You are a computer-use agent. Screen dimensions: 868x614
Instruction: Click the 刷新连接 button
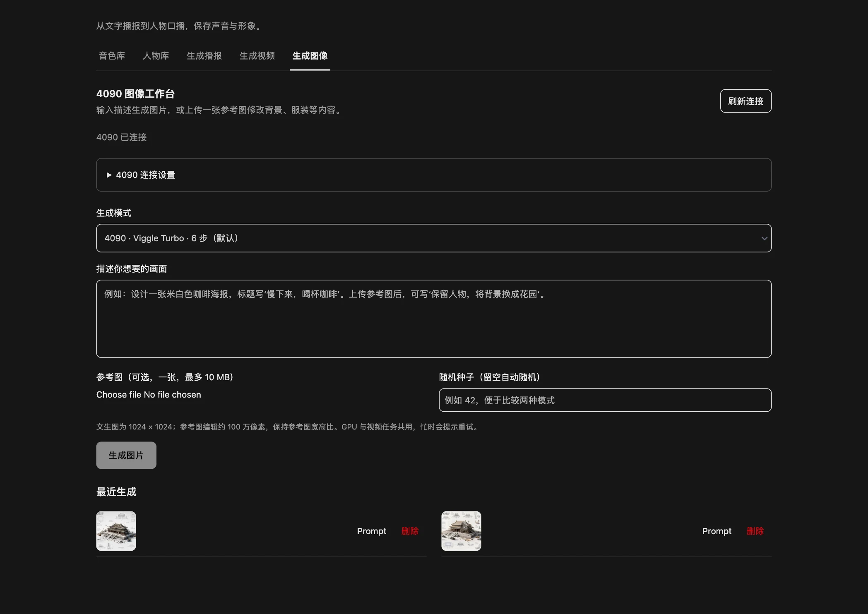[745, 101]
